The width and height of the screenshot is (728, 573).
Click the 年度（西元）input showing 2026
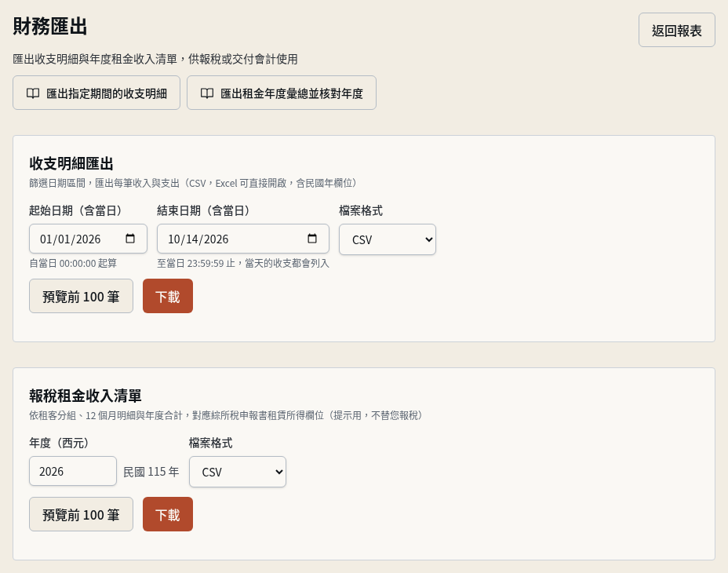coord(73,471)
